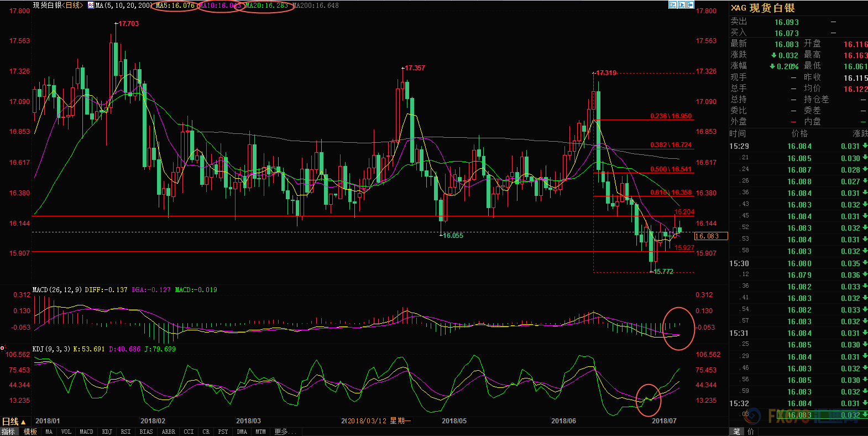Select the KDJ indicator tab
The height and width of the screenshot is (436, 868).
(x=107, y=432)
